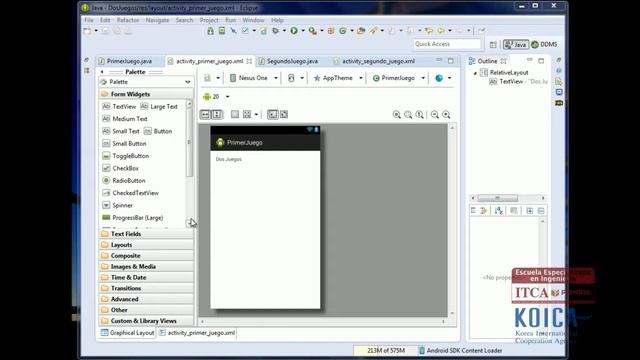Open the Window menu
This screenshot has width=640, height=360.
[x=253, y=20]
